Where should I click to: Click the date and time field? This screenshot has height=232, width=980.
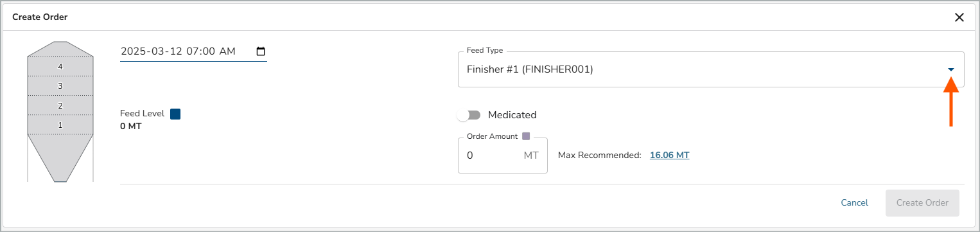(193, 51)
